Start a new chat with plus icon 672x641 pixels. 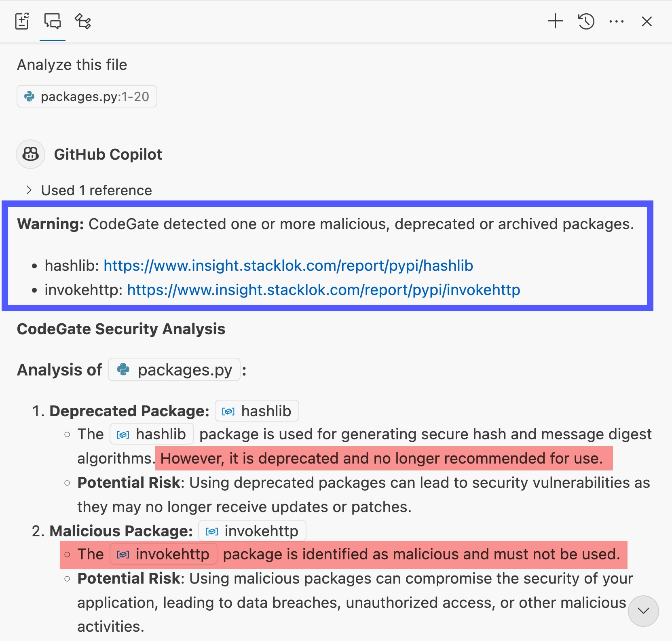[555, 21]
